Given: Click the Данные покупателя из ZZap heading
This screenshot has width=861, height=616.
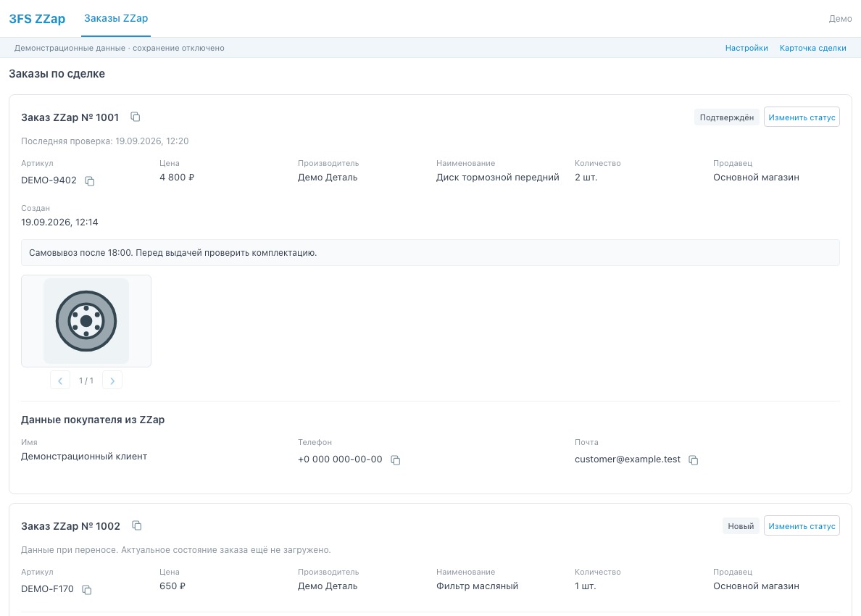Looking at the screenshot, I should tap(93, 420).
